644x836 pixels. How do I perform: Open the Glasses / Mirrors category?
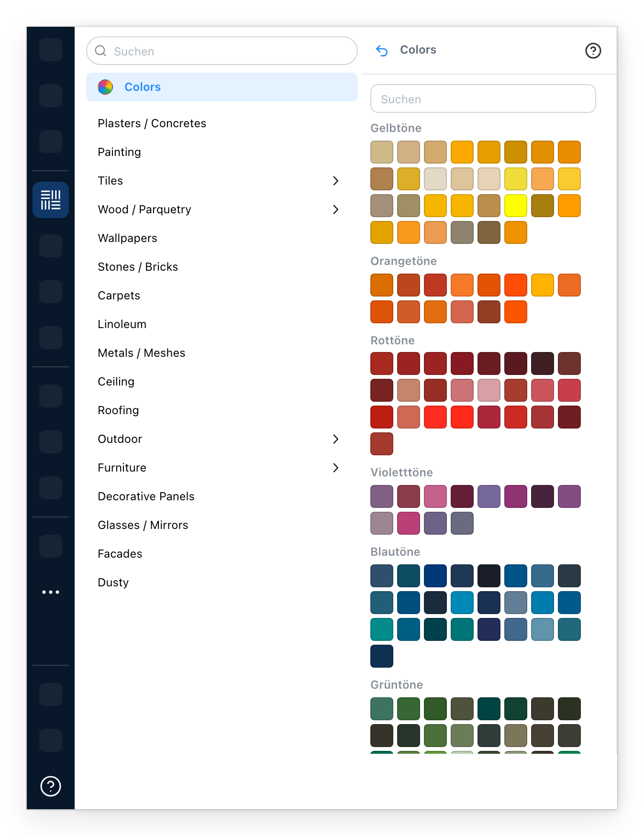coord(143,525)
